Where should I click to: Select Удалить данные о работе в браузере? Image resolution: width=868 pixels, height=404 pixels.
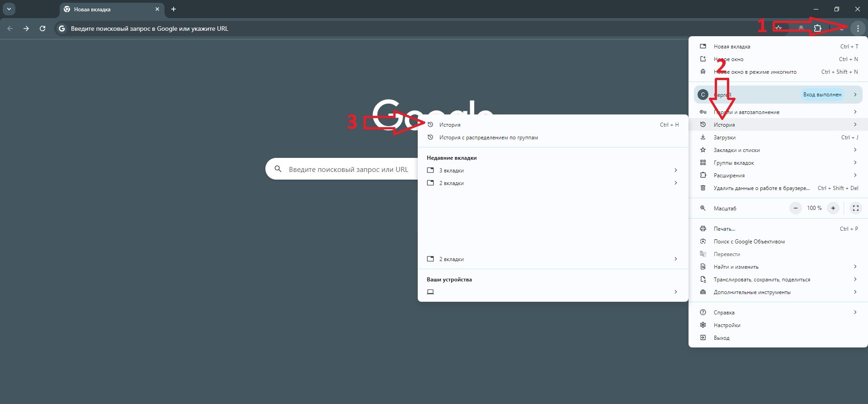click(x=778, y=188)
